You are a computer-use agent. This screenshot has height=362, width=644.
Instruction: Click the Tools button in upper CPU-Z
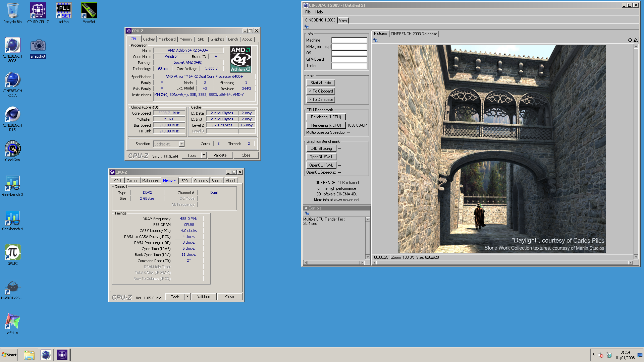pos(192,155)
